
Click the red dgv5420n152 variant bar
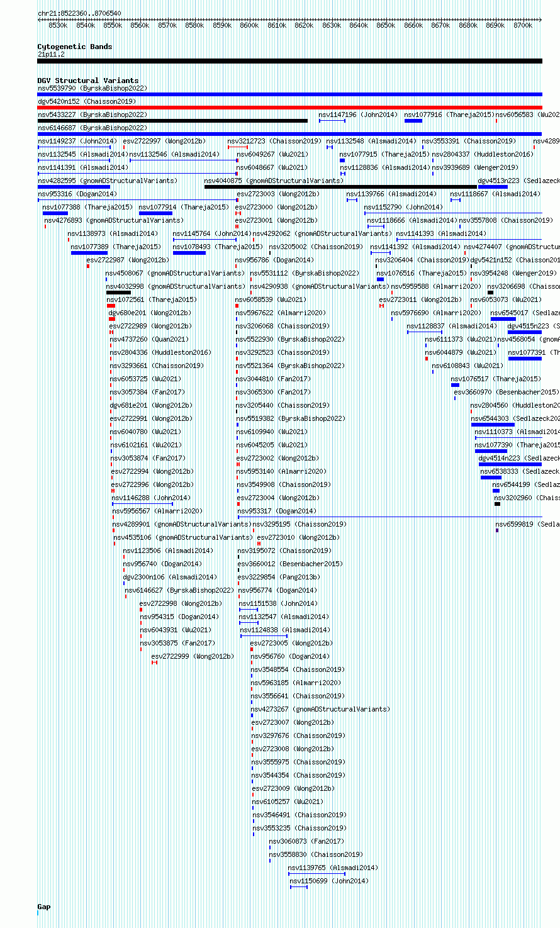289,108
